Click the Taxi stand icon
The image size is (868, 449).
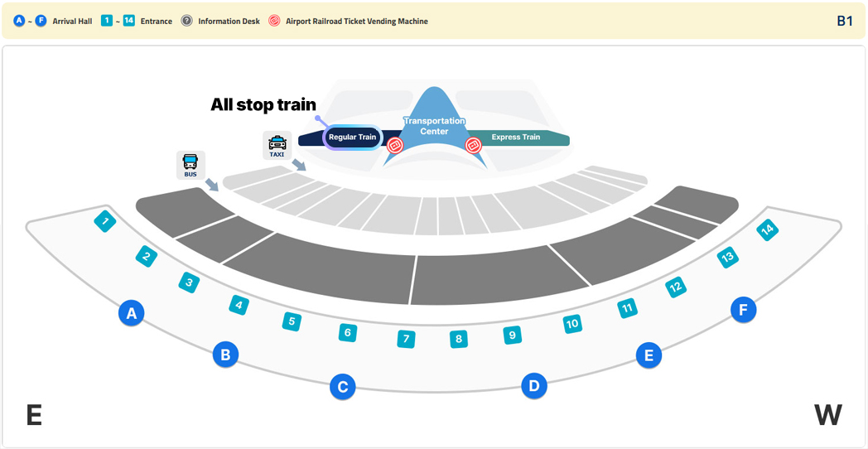pyautogui.click(x=277, y=144)
